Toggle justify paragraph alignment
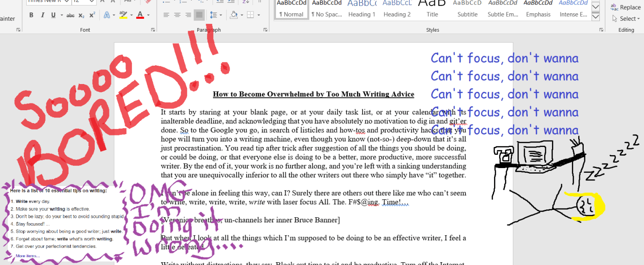The height and width of the screenshot is (265, 644). point(199,15)
